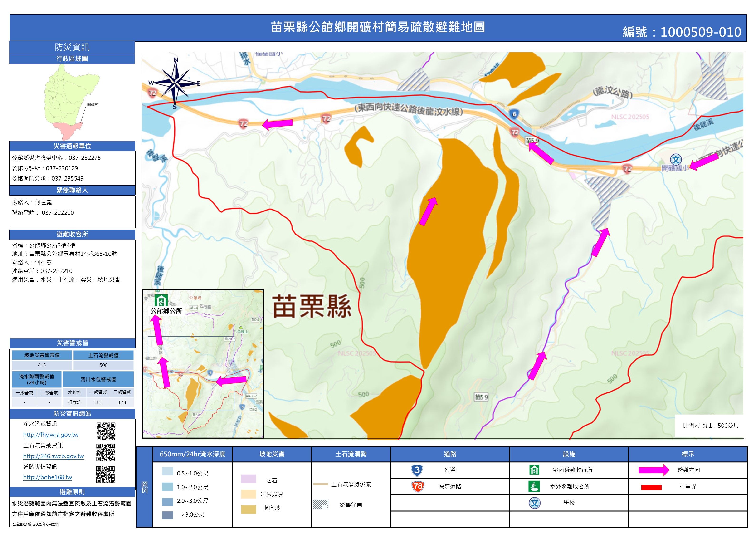The width and height of the screenshot is (756, 534).
Task: Click the provincial highway 3 legend shield
Action: [x=417, y=470]
